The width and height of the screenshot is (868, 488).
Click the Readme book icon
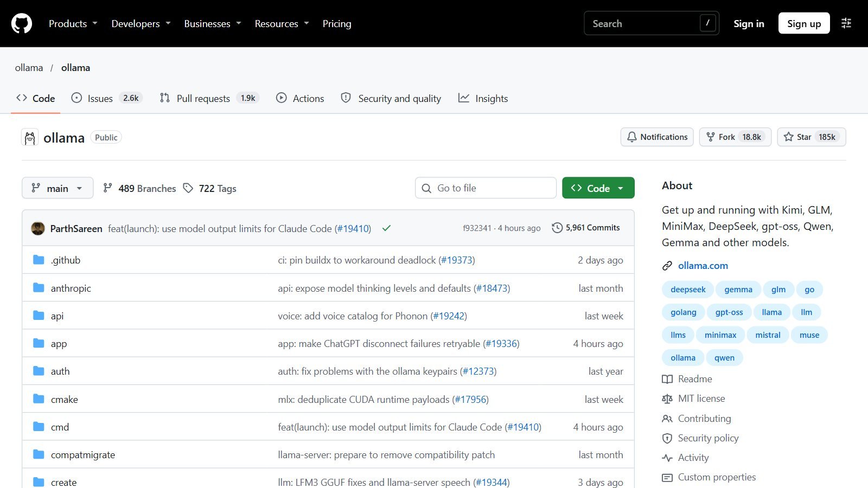667,379
